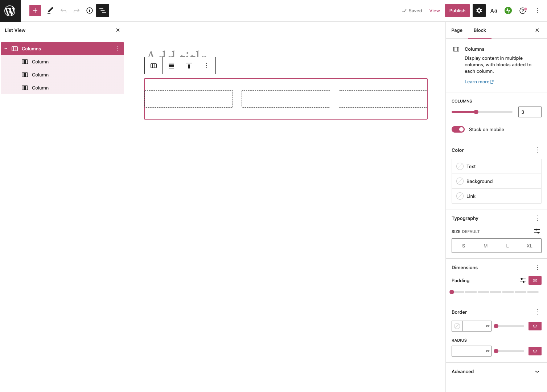Publish the page
The width and height of the screenshot is (547, 392).
457,11
